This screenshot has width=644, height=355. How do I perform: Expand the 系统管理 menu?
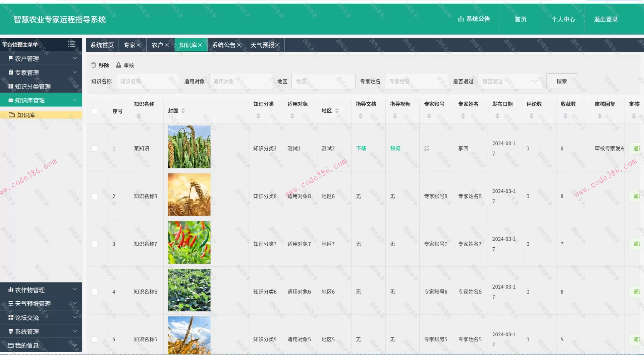click(75, 331)
